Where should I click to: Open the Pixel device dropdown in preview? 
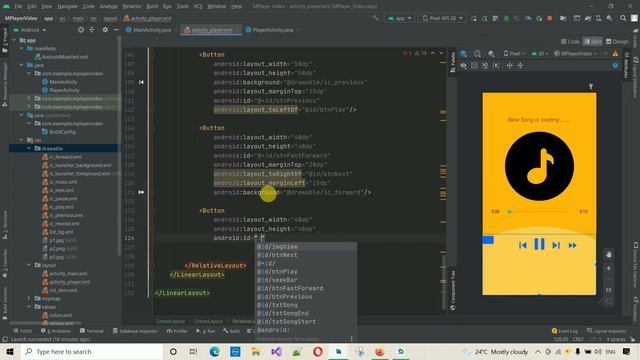point(514,53)
